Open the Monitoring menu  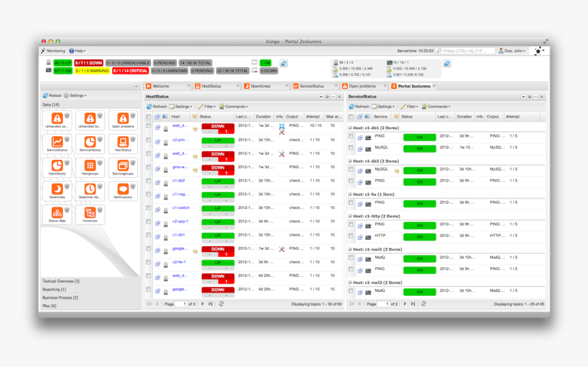(x=53, y=51)
